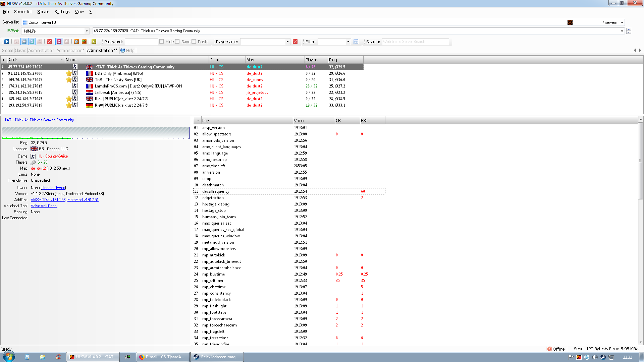Image resolution: width=644 pixels, height=362 pixels.
Task: Click the tab strip scroll-right arrow
Action: click(x=640, y=50)
